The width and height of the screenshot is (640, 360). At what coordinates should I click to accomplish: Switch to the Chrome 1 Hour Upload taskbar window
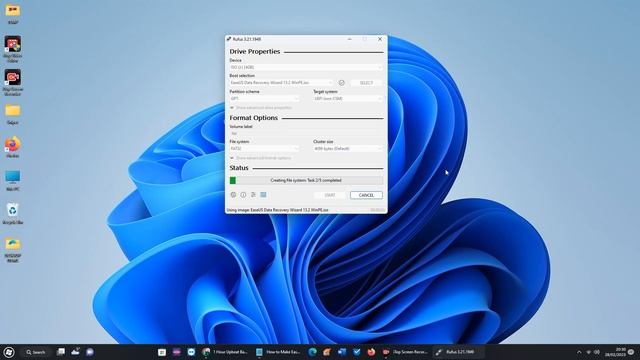(x=225, y=352)
